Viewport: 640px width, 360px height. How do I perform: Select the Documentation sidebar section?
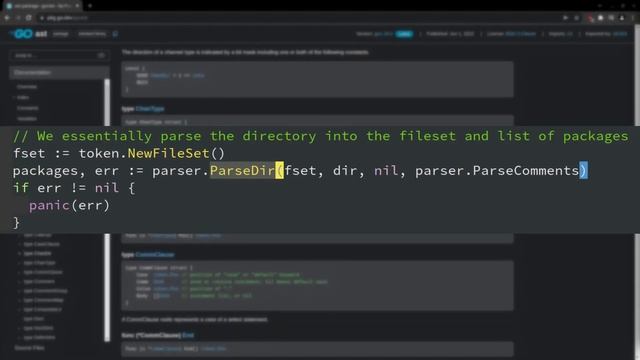coord(59,72)
